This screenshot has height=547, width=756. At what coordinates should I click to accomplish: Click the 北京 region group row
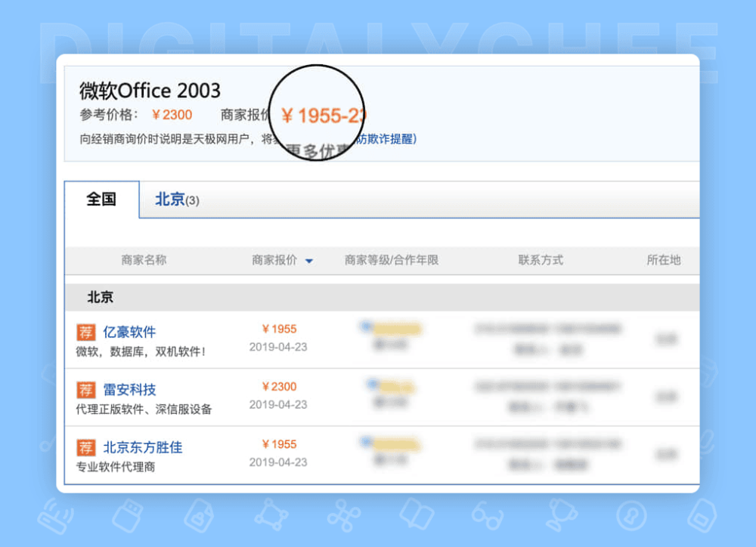pyautogui.click(x=382, y=298)
